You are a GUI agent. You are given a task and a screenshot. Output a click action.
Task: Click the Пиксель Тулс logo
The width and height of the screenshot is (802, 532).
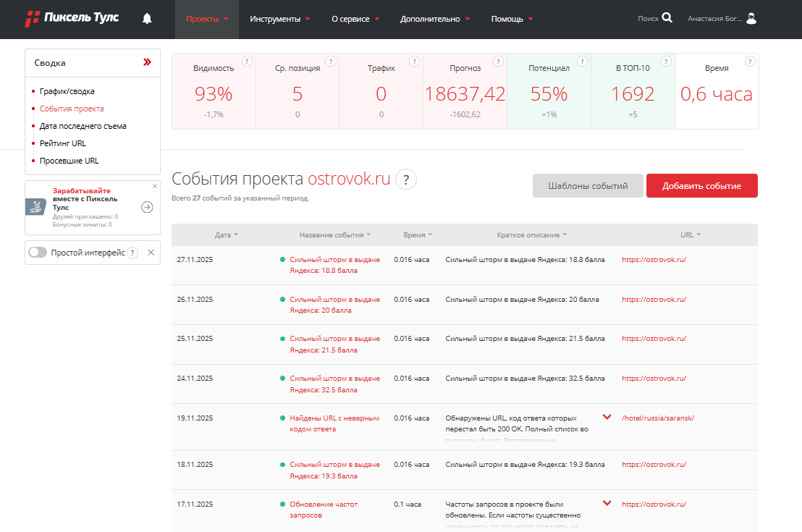(72, 19)
